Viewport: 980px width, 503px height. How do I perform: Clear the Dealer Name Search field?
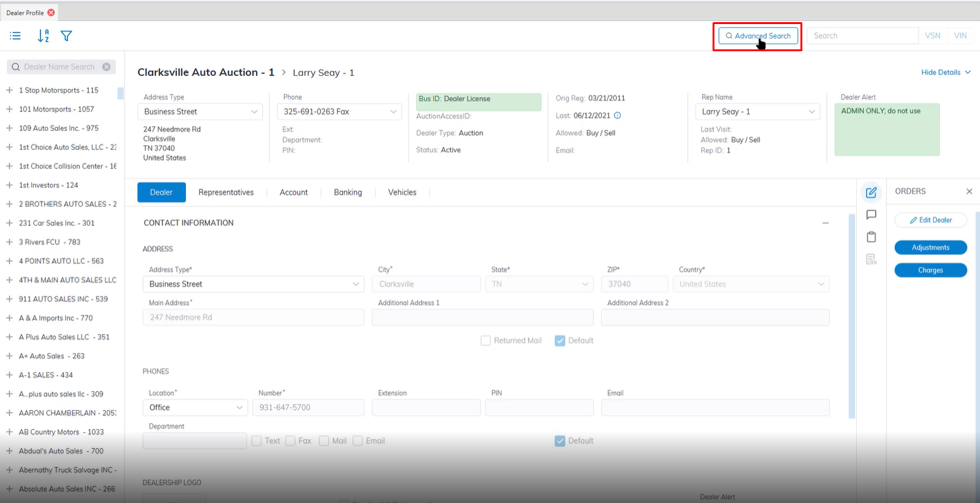coord(106,66)
